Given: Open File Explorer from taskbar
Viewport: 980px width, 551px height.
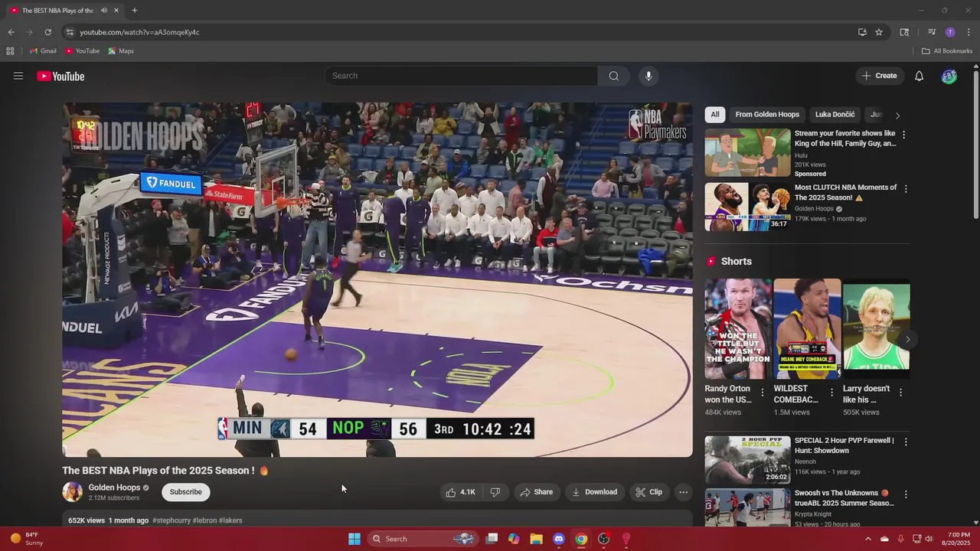Looking at the screenshot, I should (537, 539).
